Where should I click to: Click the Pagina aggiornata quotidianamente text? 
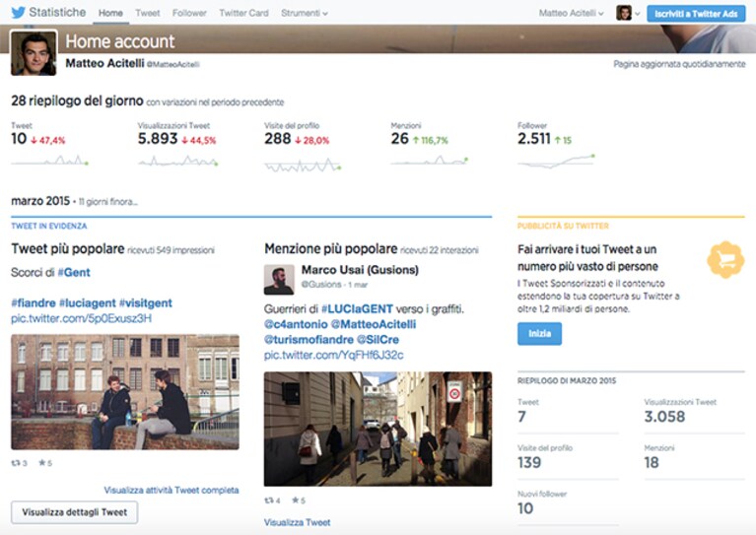point(679,64)
